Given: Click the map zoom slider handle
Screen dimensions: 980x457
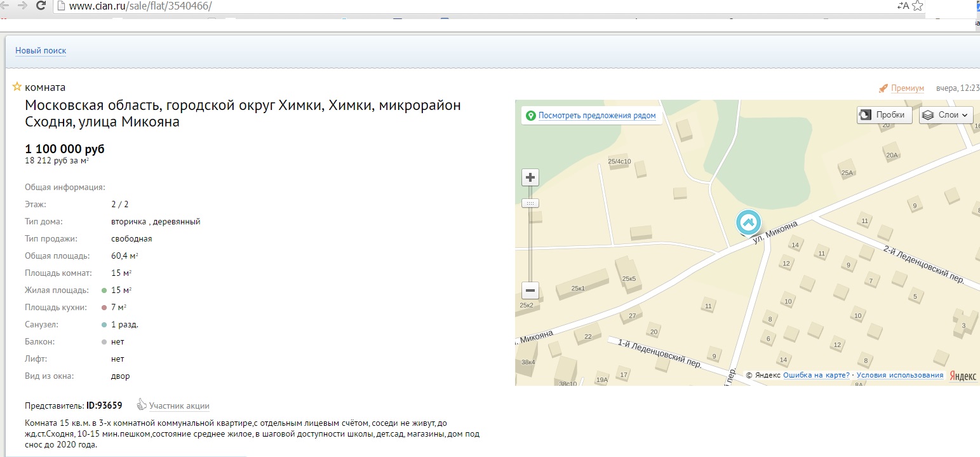Looking at the screenshot, I should pyautogui.click(x=530, y=203).
